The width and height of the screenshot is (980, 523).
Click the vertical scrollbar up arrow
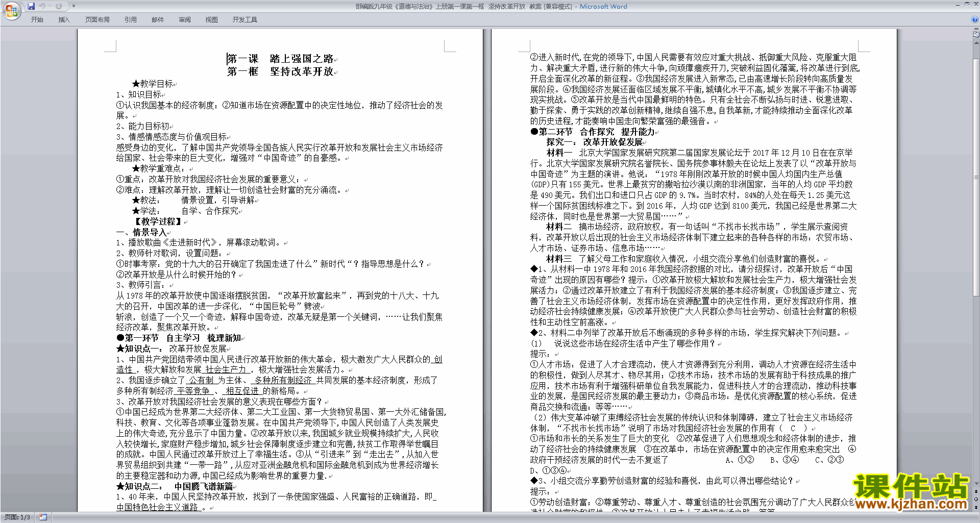pos(976,43)
